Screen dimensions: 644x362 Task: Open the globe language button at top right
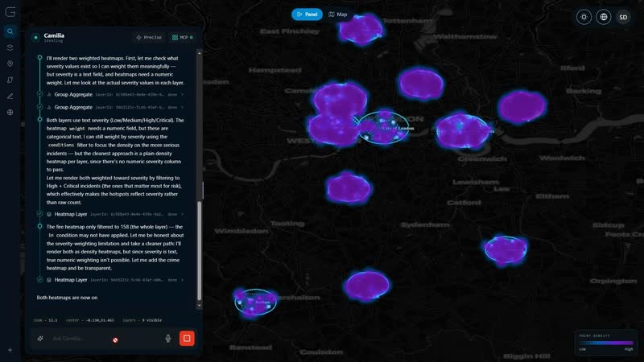pos(603,17)
